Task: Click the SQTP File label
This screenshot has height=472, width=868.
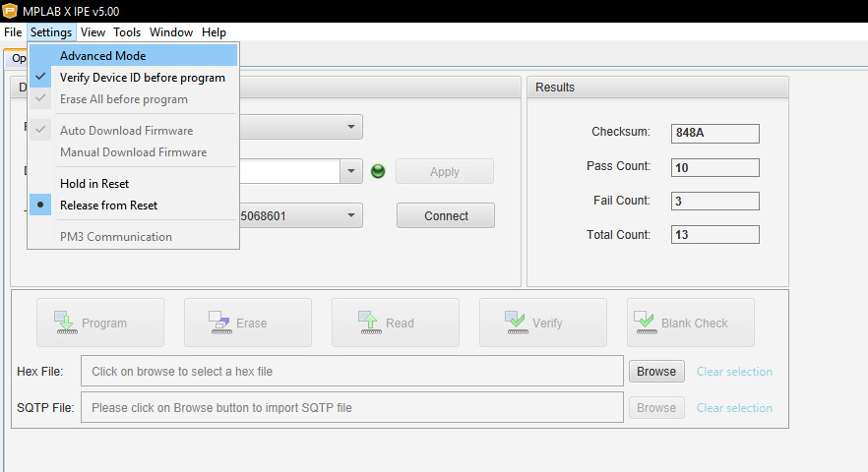Action: pyautogui.click(x=45, y=408)
